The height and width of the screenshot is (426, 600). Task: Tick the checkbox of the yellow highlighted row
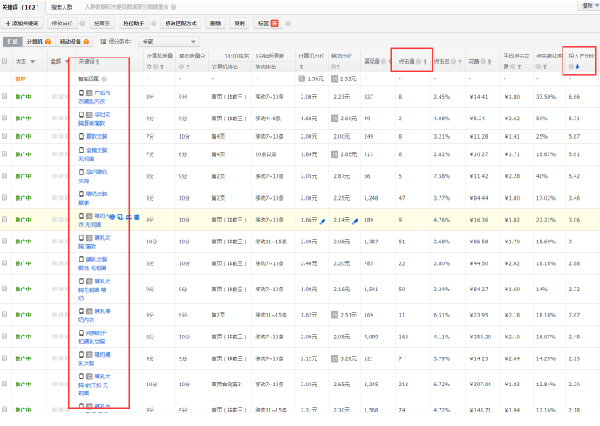pos(5,219)
